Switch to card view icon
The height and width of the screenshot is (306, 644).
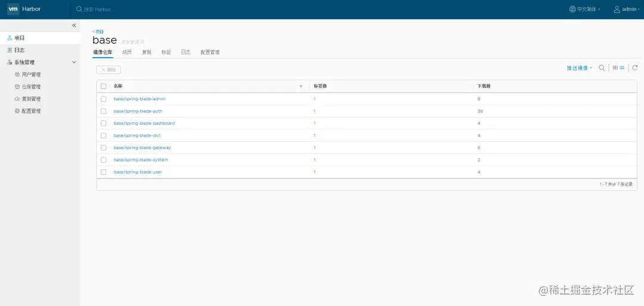click(615, 68)
